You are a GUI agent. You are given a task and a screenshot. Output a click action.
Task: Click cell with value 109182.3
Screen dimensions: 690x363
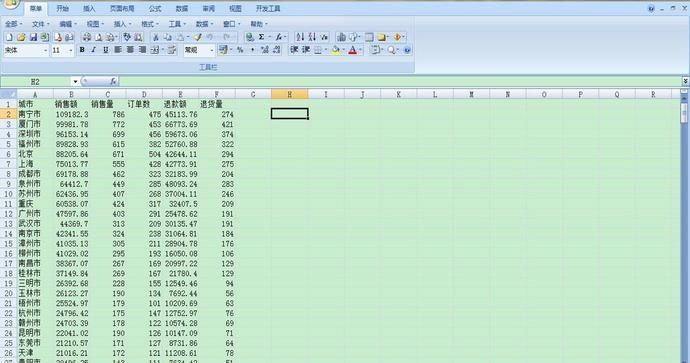(72, 114)
